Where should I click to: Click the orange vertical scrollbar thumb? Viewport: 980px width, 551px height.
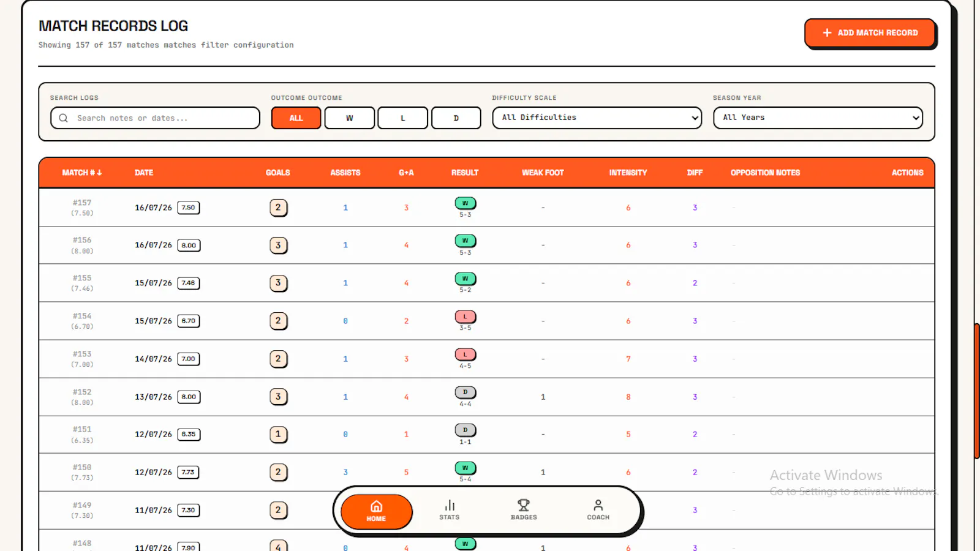click(977, 391)
